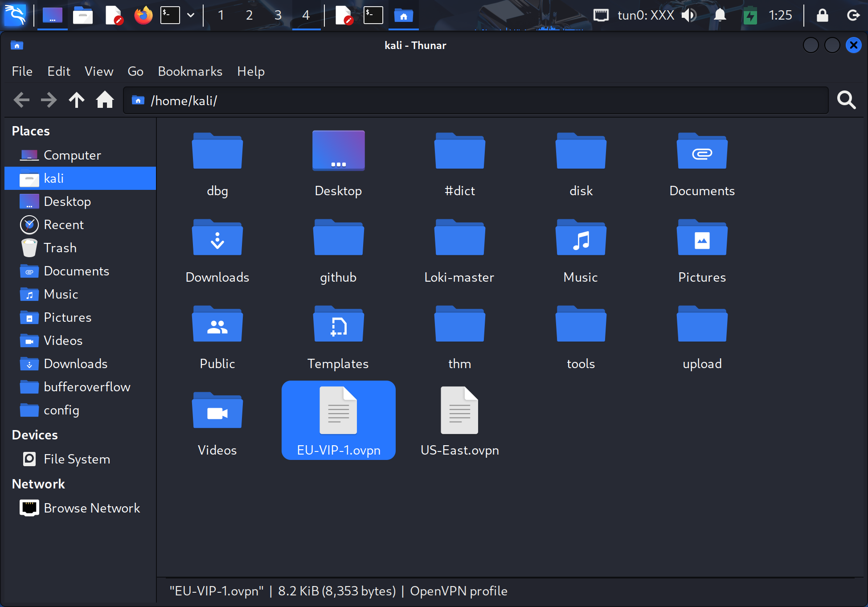Go to parent folder with up arrow
The image size is (868, 607).
(x=77, y=100)
